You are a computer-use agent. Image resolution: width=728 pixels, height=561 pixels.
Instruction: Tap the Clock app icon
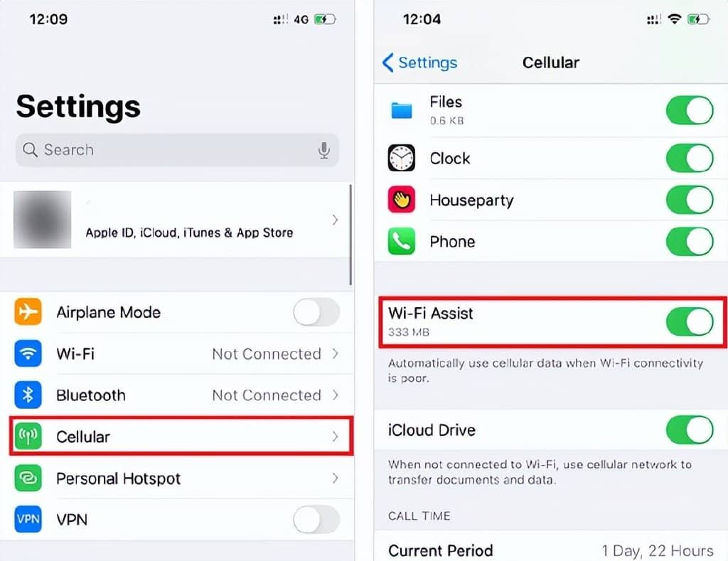click(x=401, y=158)
